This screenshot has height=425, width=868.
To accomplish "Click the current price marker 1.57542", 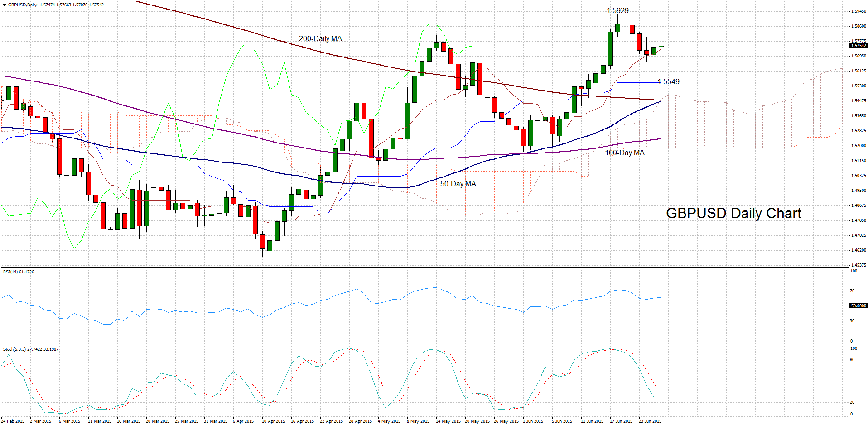I will [x=858, y=46].
